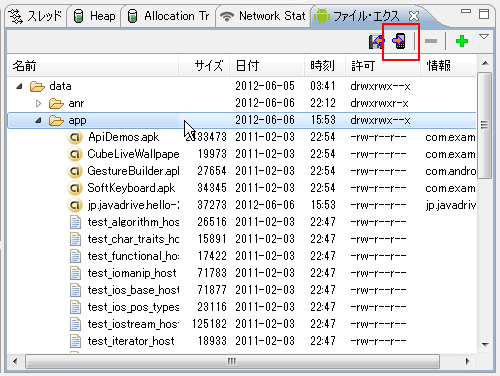This screenshot has width=500, height=376.
Task: Expand the anr folder
Action: pyautogui.click(x=38, y=103)
